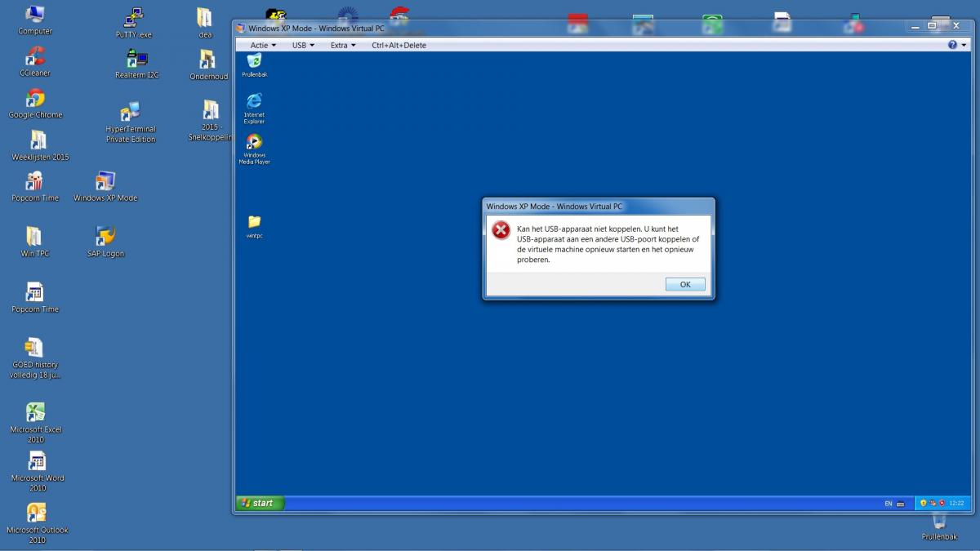Screen dimensions: 980x551
Task: Send Ctrl+Alt+Delete to the virtual machine
Action: (399, 45)
